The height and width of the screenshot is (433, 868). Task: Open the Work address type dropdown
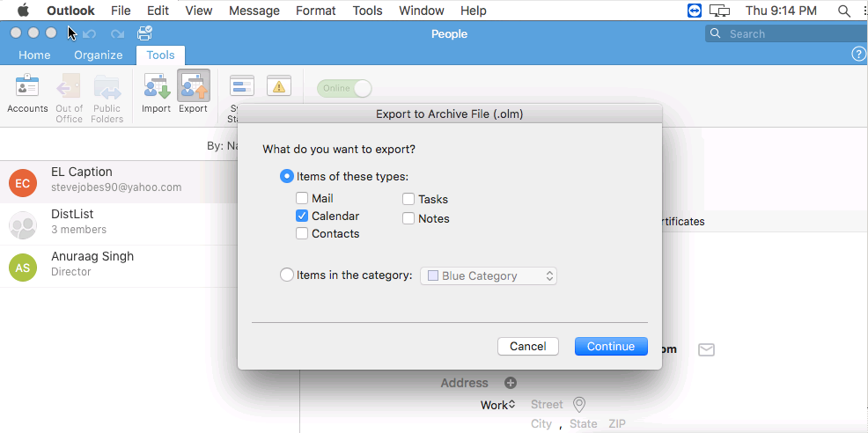pos(498,405)
